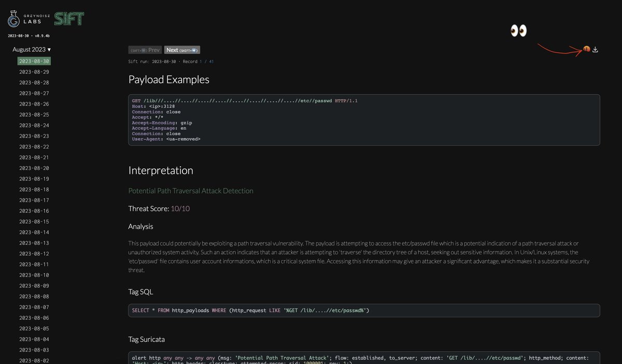This screenshot has width=622, height=364.
Task: Open the 2023-08-10 date entry
Action: click(34, 275)
